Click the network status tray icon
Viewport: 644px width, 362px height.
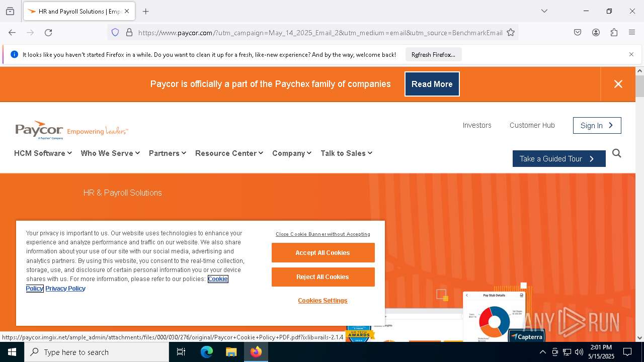(x=567, y=352)
